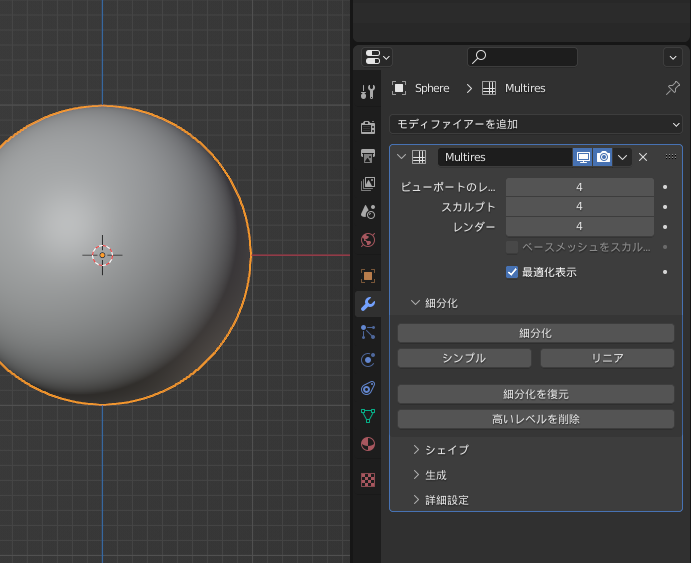The width and height of the screenshot is (691, 563).
Task: Click the Multires modifier type icon in panel header
Action: click(419, 157)
